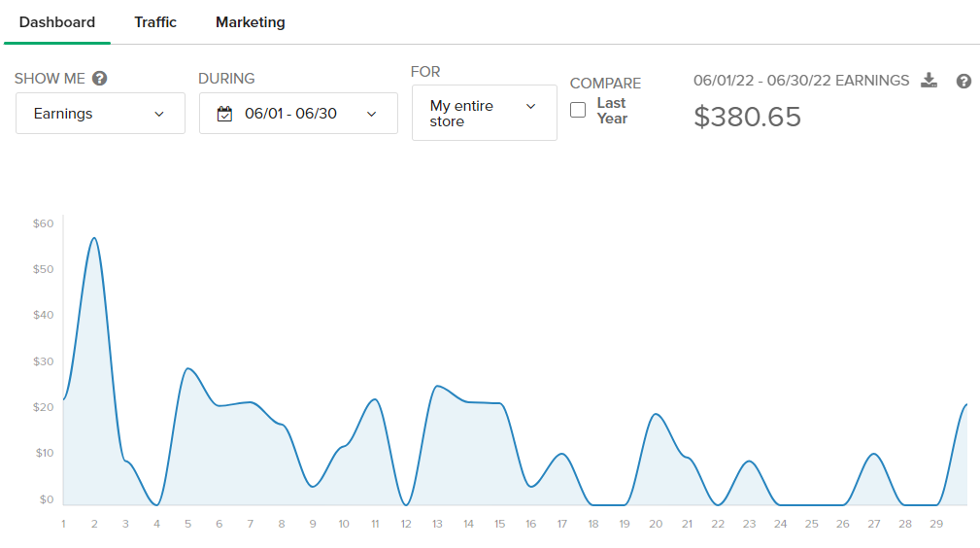Click the chart peak at day 2
This screenshot has width=980, height=548.
94,238
